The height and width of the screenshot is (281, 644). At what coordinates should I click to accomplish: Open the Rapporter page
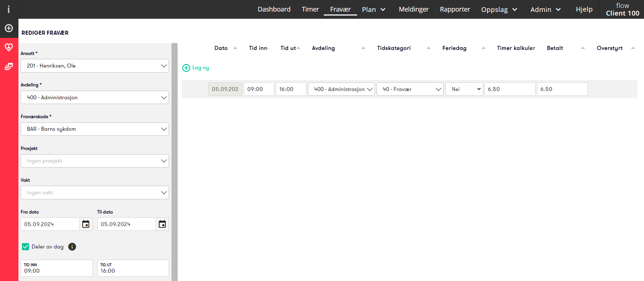click(455, 9)
